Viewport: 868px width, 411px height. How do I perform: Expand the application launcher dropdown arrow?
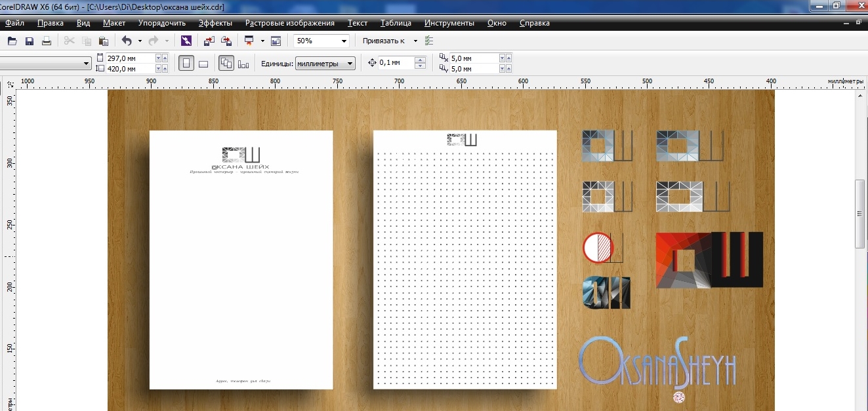[262, 41]
